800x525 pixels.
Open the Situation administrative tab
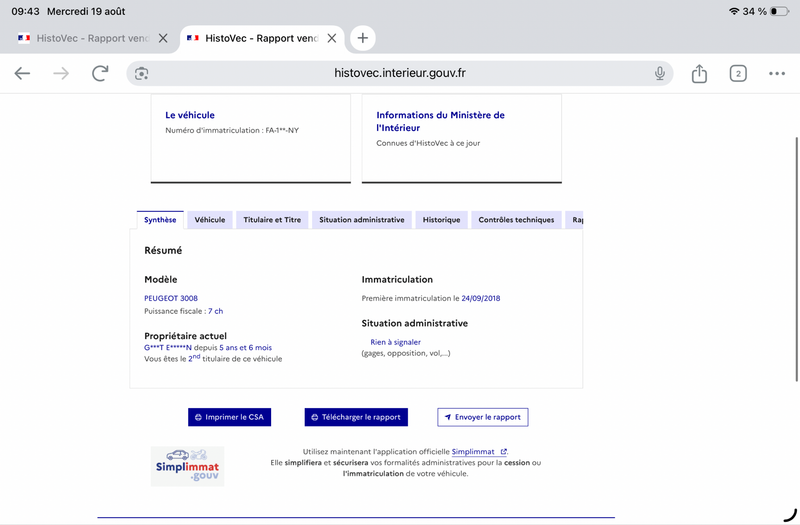coord(362,220)
